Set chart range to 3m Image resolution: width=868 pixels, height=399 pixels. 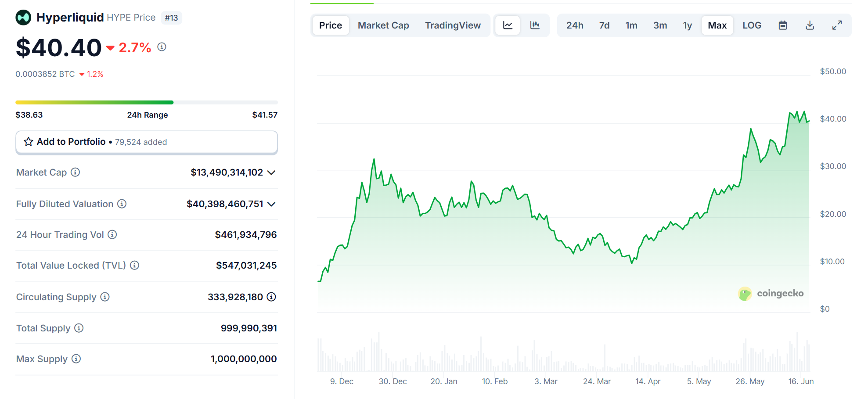tap(660, 25)
